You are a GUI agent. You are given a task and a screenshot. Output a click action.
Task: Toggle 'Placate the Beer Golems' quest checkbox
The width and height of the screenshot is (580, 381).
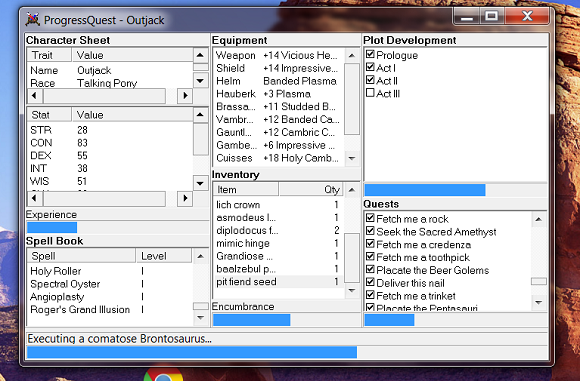pyautogui.click(x=370, y=270)
